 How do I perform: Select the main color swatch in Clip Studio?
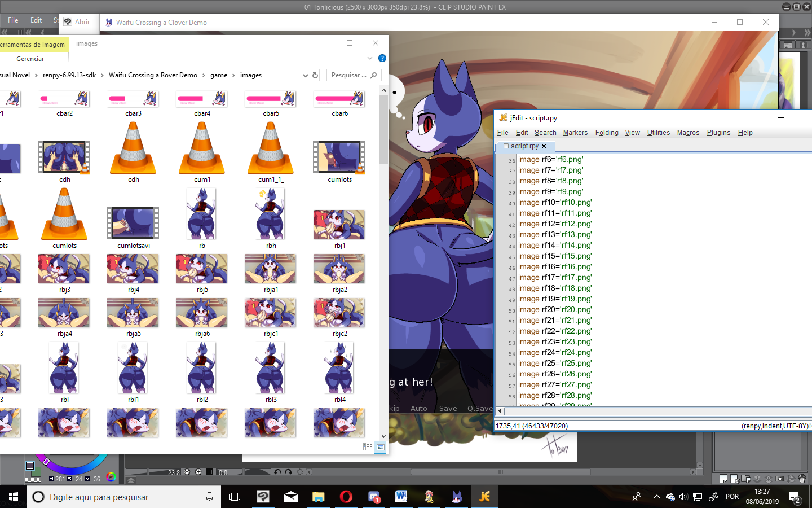tap(30, 465)
